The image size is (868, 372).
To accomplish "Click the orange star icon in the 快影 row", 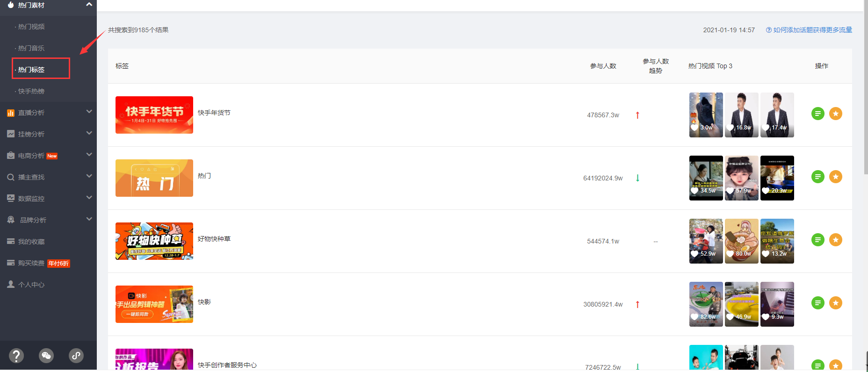I will pyautogui.click(x=835, y=303).
